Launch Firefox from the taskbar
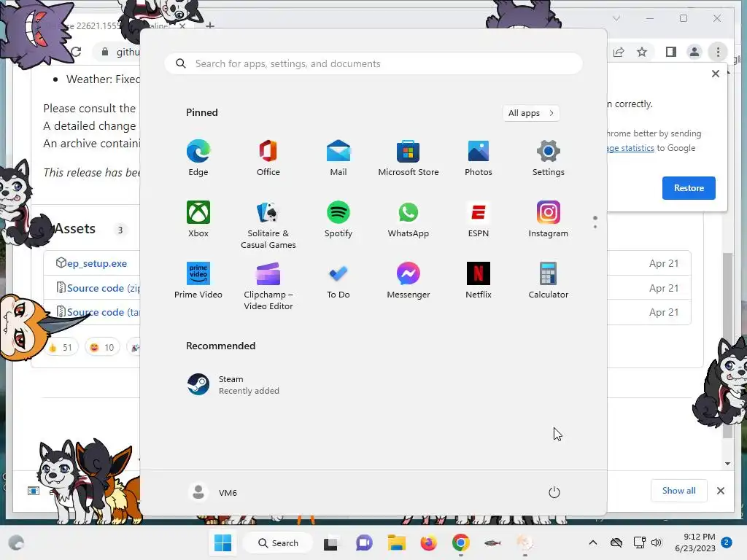 point(428,542)
